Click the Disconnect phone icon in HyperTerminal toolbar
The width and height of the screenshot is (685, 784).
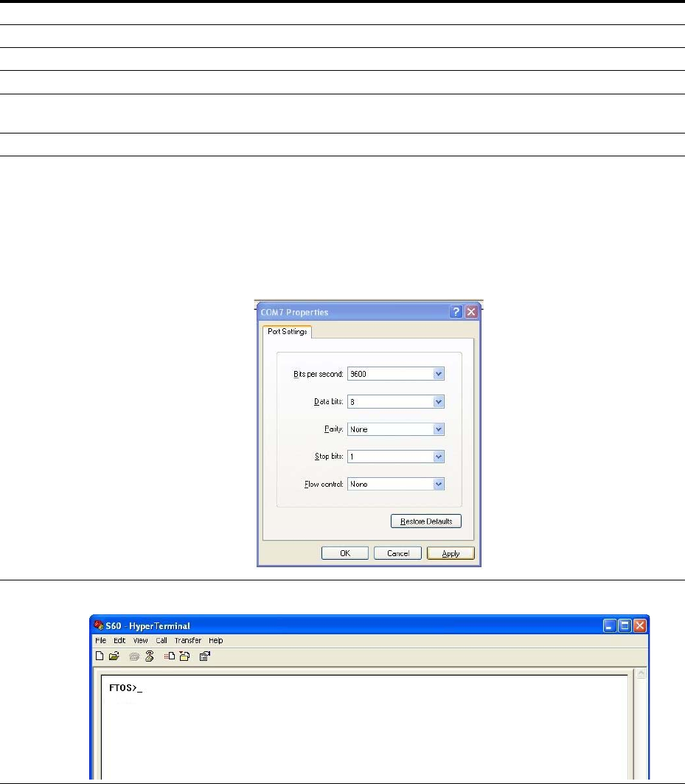click(x=150, y=656)
